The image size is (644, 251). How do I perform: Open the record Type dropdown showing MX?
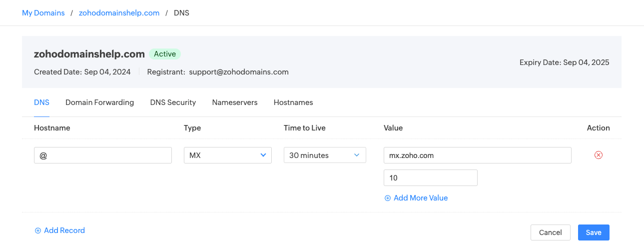point(227,155)
